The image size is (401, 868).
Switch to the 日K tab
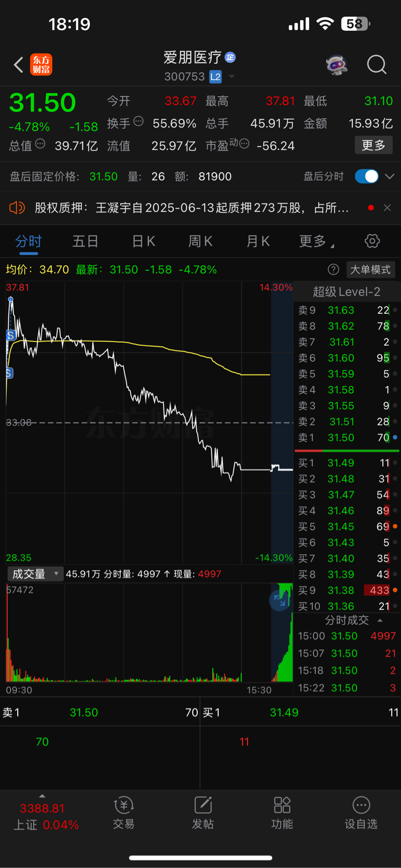pos(143,241)
